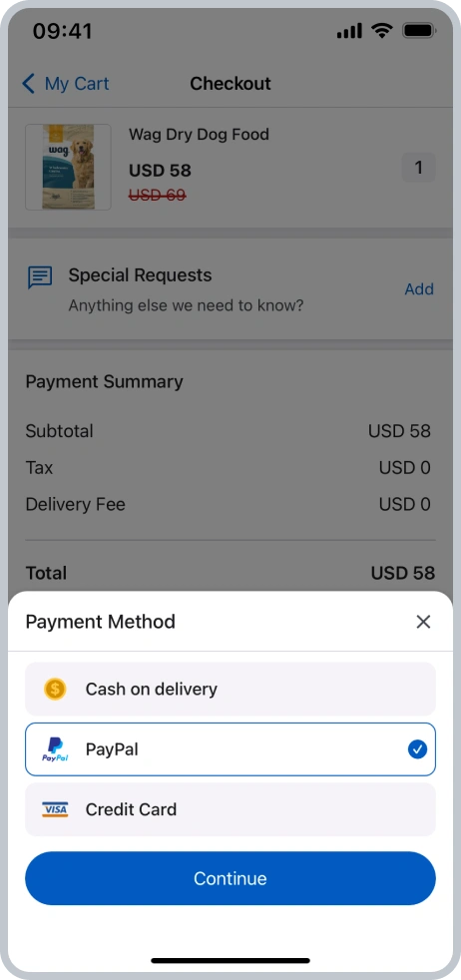Image resolution: width=461 pixels, height=980 pixels.
Task: Open the Wag Dog Food thumbnail
Action: pos(68,167)
